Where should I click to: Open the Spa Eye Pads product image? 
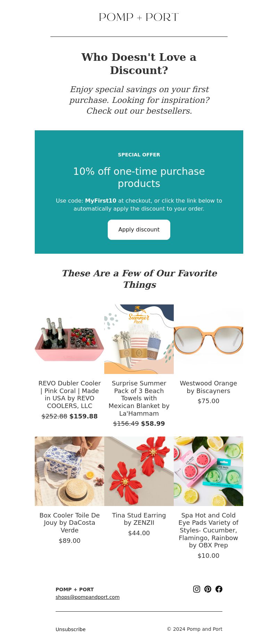208,471
